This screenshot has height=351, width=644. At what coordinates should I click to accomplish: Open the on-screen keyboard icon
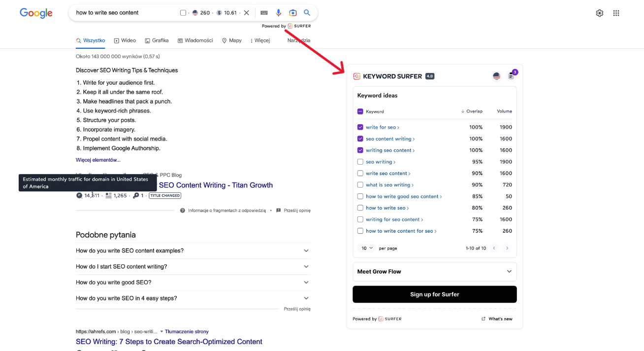264,13
